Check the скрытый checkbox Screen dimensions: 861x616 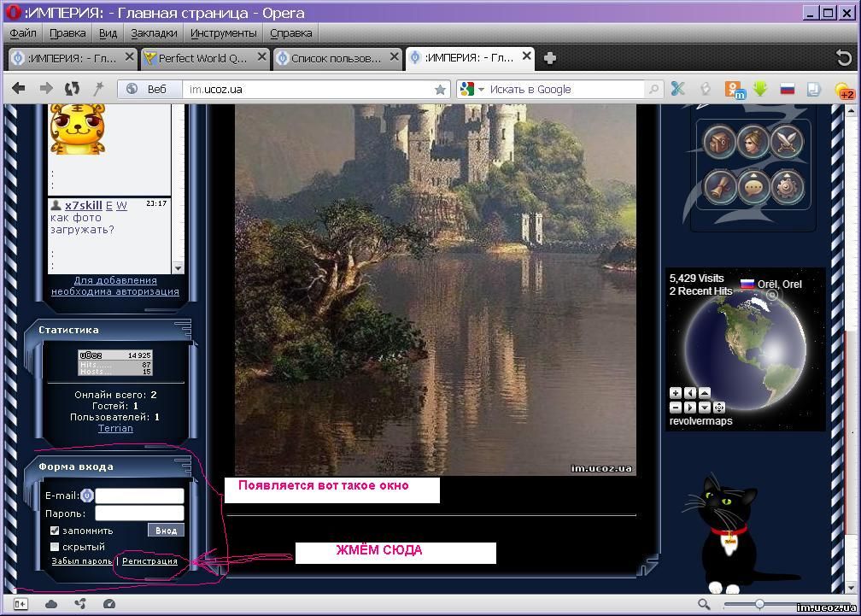tap(55, 547)
